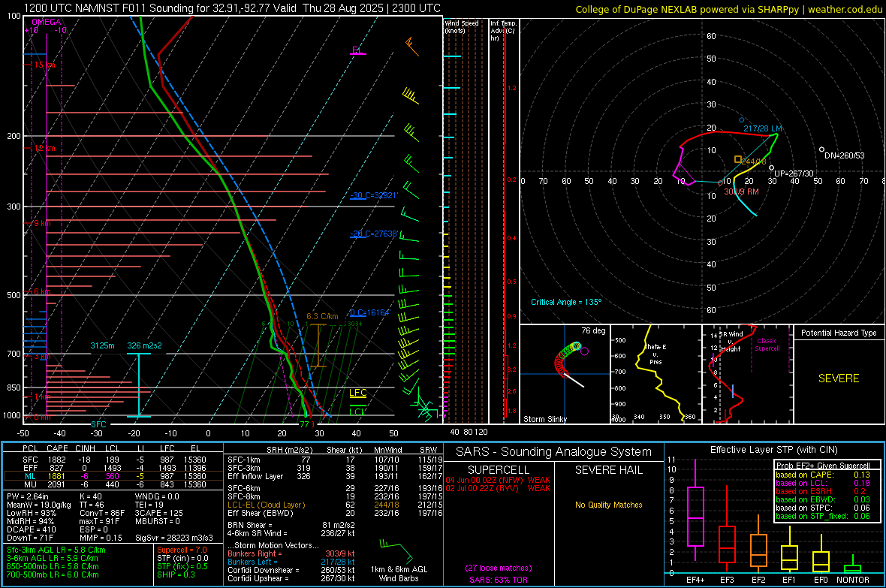Click the LFC level marker

click(x=357, y=393)
